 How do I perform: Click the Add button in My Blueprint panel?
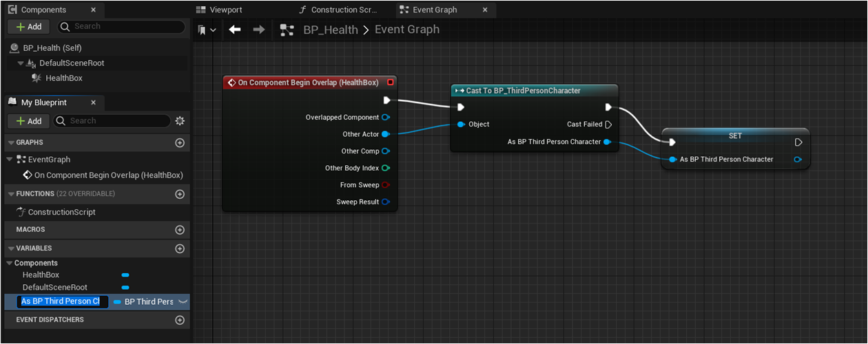(x=28, y=120)
